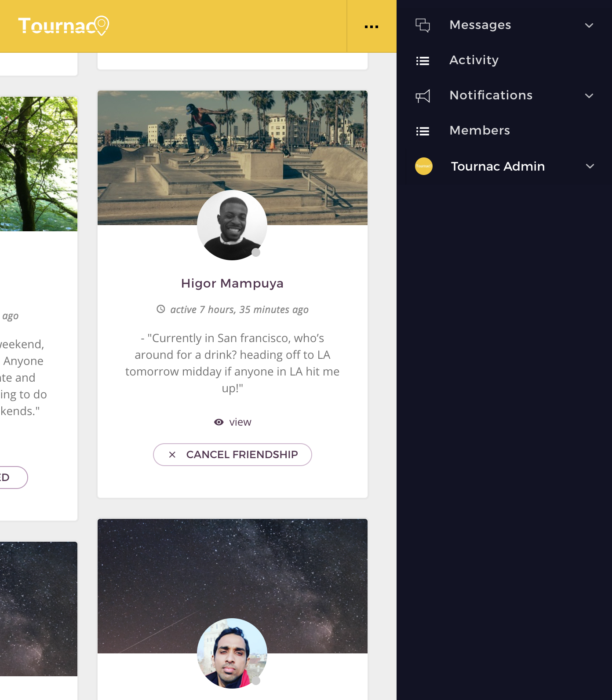This screenshot has height=700, width=612.
Task: Click the Tournac logo in header
Action: (63, 26)
